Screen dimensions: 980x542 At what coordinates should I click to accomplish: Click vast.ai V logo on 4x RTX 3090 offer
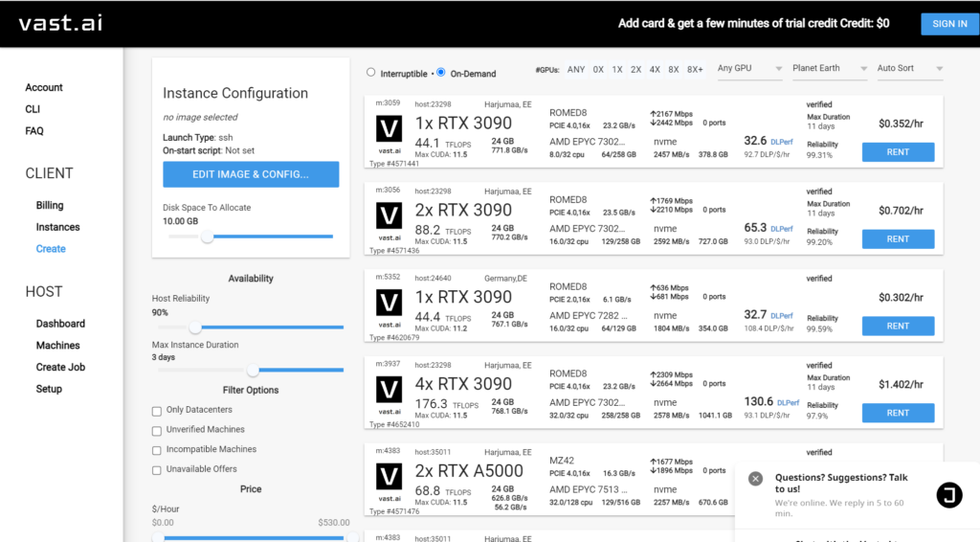[389, 390]
